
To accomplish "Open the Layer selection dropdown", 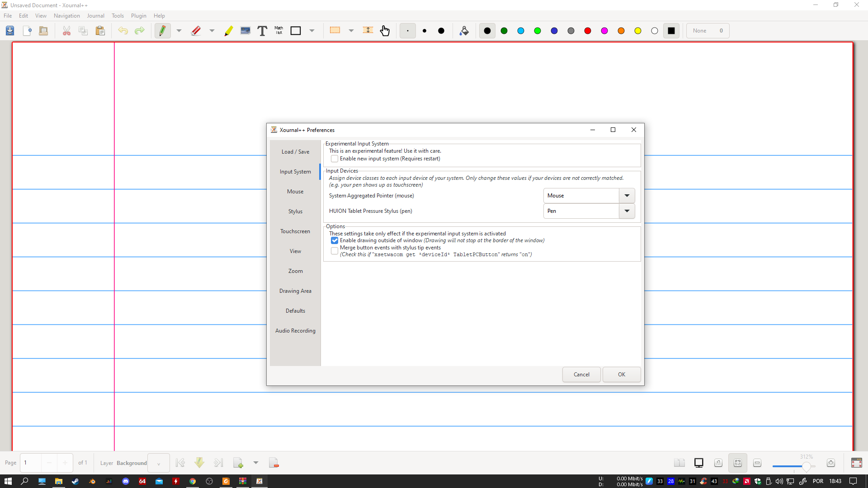I will coord(159,463).
